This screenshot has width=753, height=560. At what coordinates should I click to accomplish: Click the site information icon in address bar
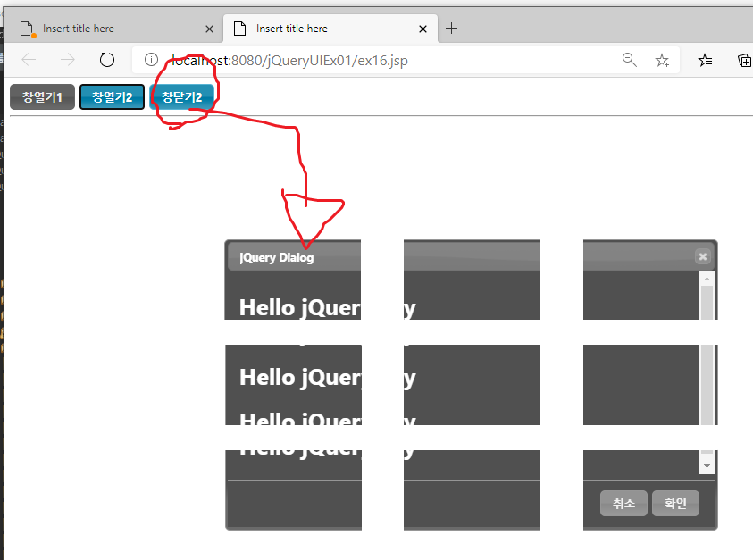(151, 60)
